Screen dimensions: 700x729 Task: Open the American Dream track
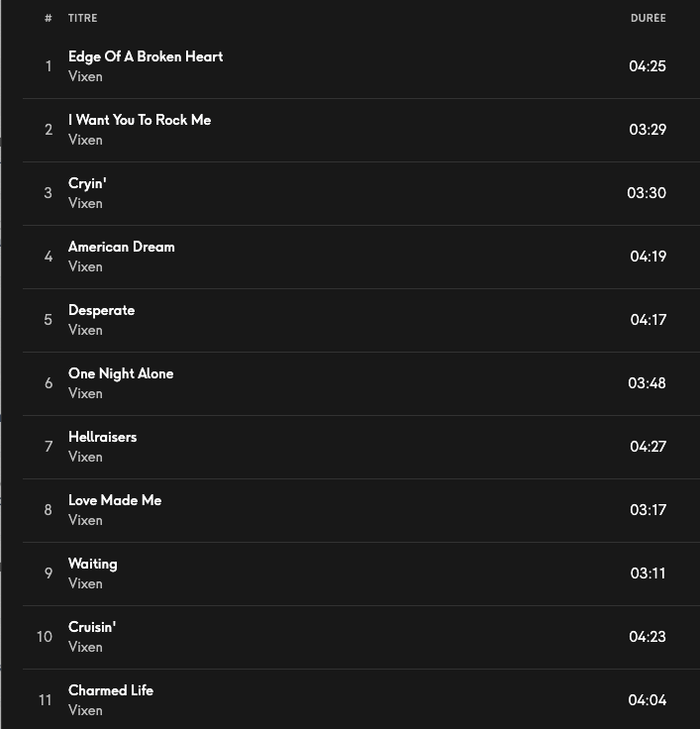(121, 247)
